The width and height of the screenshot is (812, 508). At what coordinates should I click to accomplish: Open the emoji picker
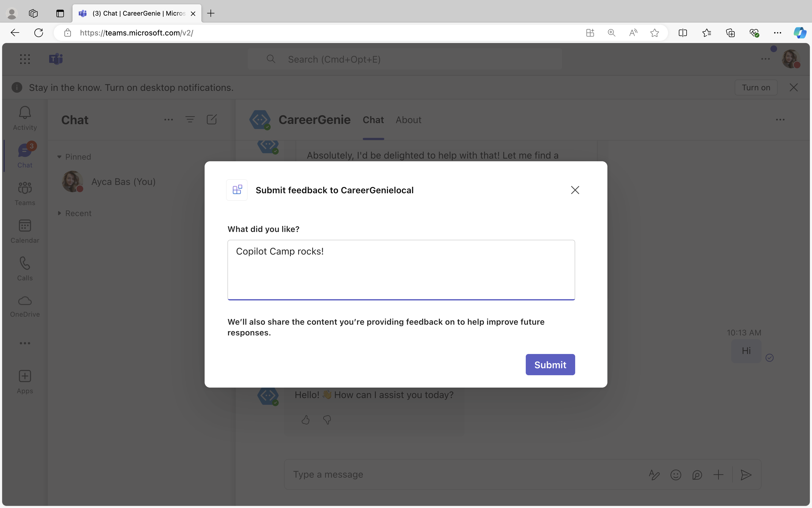[x=675, y=475]
